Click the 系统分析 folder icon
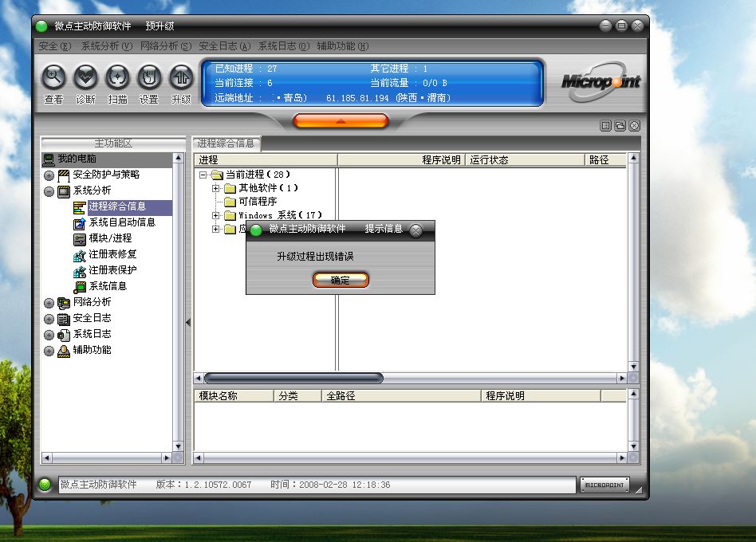Image resolution: width=756 pixels, height=542 pixels. [64, 191]
